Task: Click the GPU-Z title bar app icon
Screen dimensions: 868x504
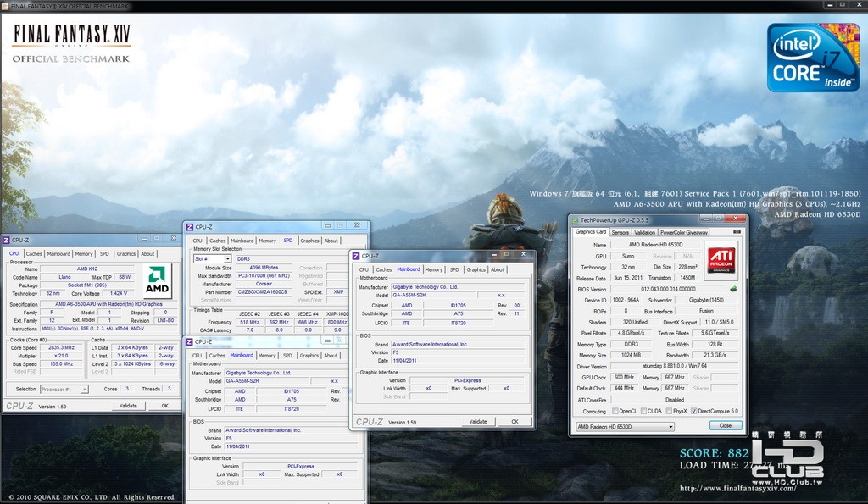Action: (574, 220)
